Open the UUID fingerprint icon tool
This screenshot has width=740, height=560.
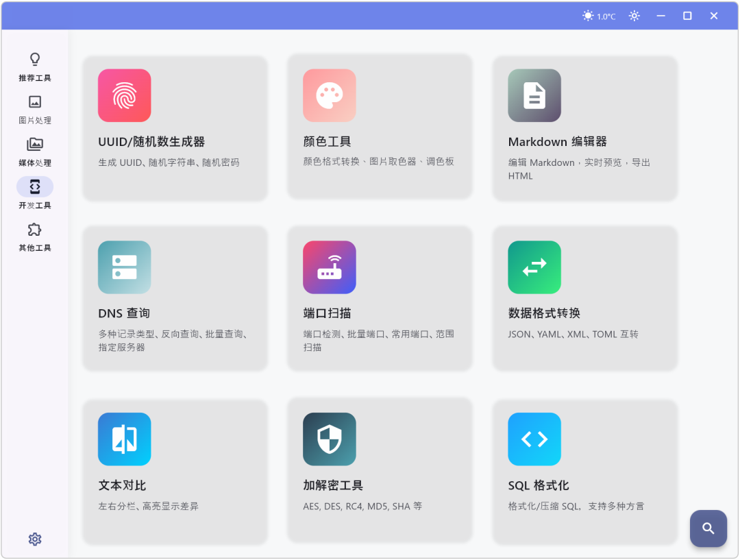tap(125, 95)
